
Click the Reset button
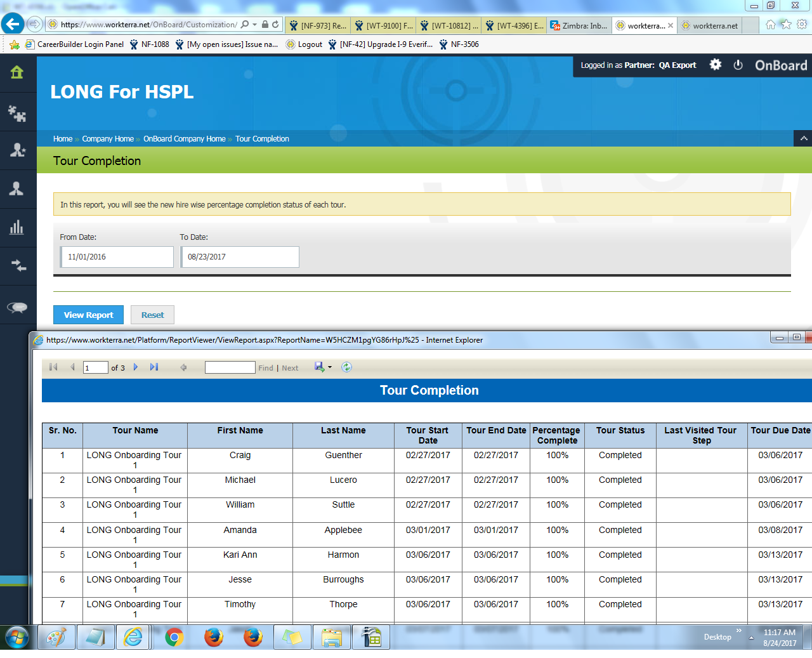(x=152, y=315)
